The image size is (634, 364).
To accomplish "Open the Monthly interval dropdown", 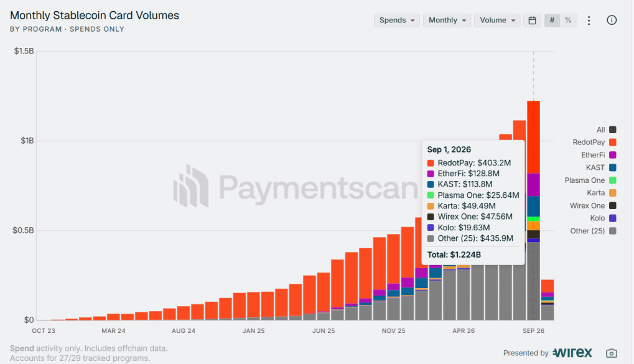I will [x=447, y=20].
